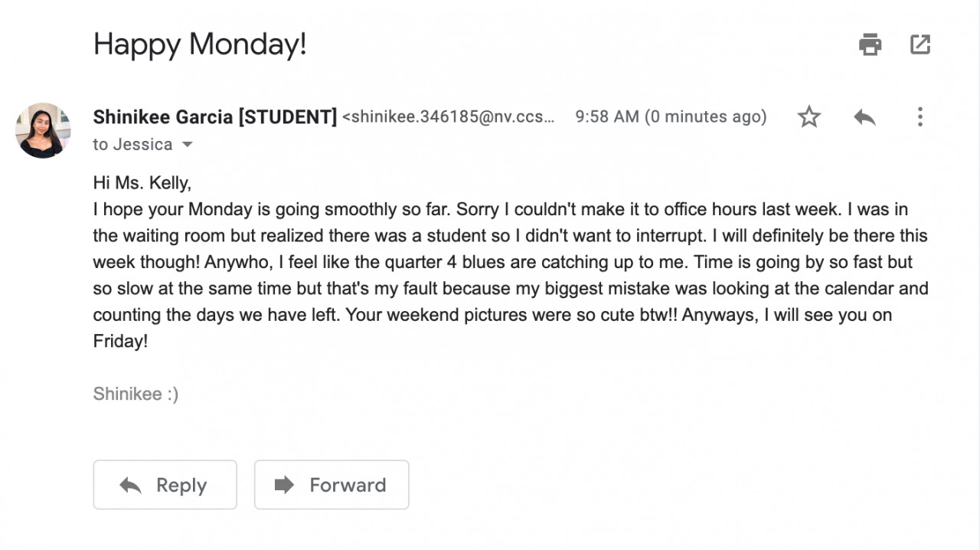Click Shinikee Garcia's profile picture
The image size is (980, 550).
click(43, 130)
